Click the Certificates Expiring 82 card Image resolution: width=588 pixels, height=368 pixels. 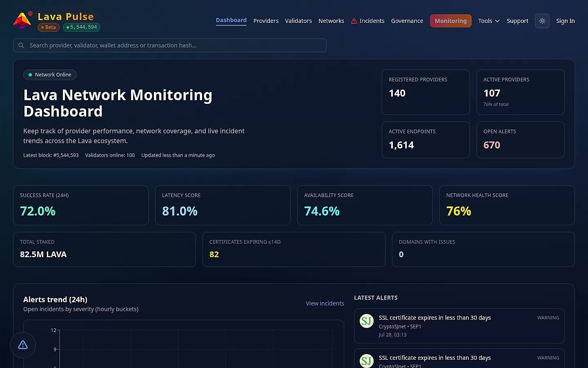pyautogui.click(x=294, y=249)
